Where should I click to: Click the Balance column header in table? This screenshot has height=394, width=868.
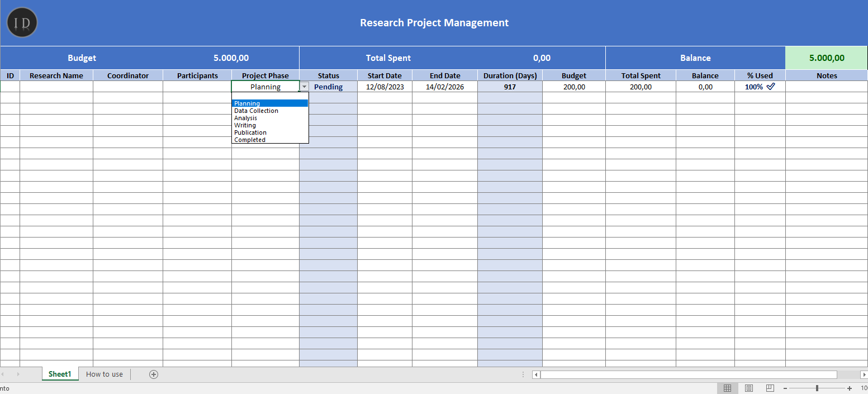(705, 75)
